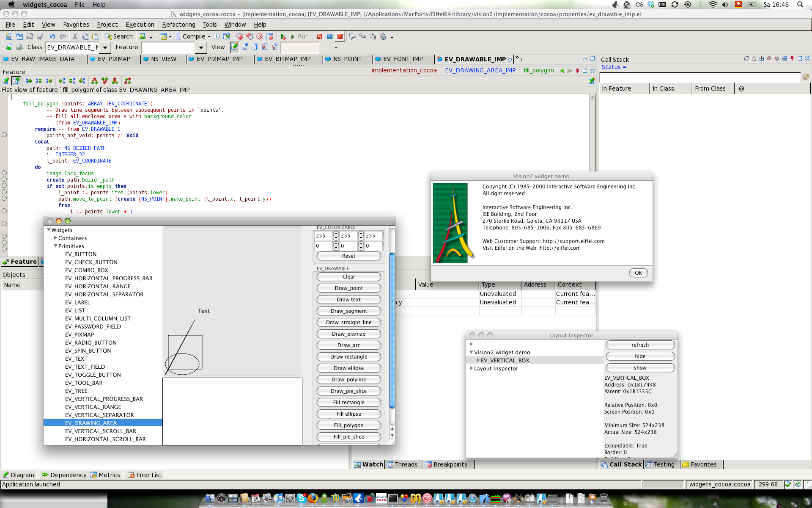Click OK in Vision2 widget demo dialog
Image resolution: width=812 pixels, height=508 pixels.
[x=638, y=273]
